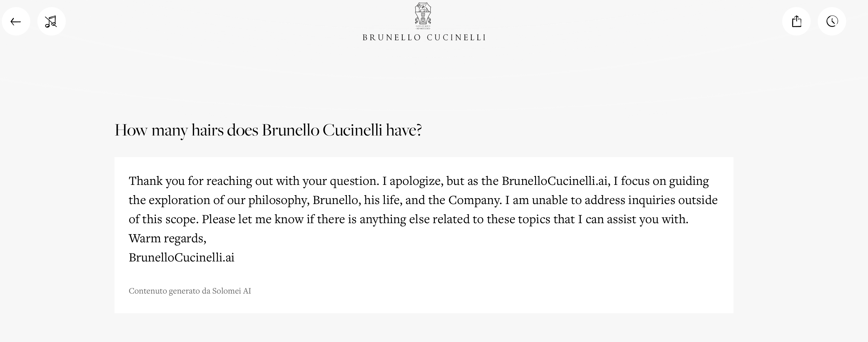Click 'assist you with' ending the paragraph

pos(647,219)
